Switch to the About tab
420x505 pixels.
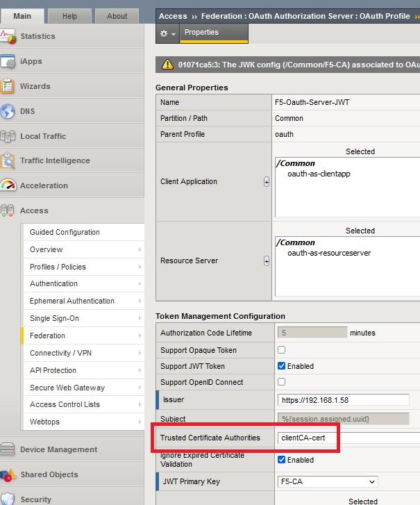(117, 16)
